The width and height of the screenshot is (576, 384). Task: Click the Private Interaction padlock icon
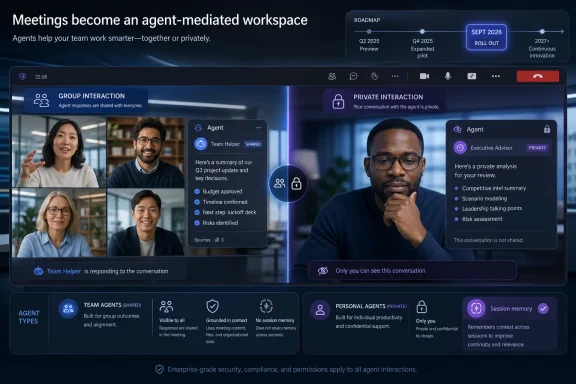pyautogui.click(x=338, y=101)
